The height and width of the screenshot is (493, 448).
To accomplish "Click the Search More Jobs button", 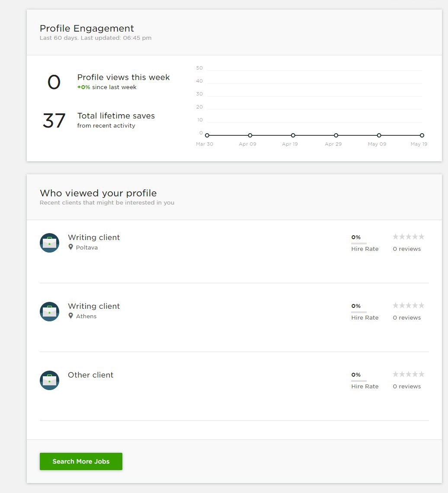I will tap(81, 461).
